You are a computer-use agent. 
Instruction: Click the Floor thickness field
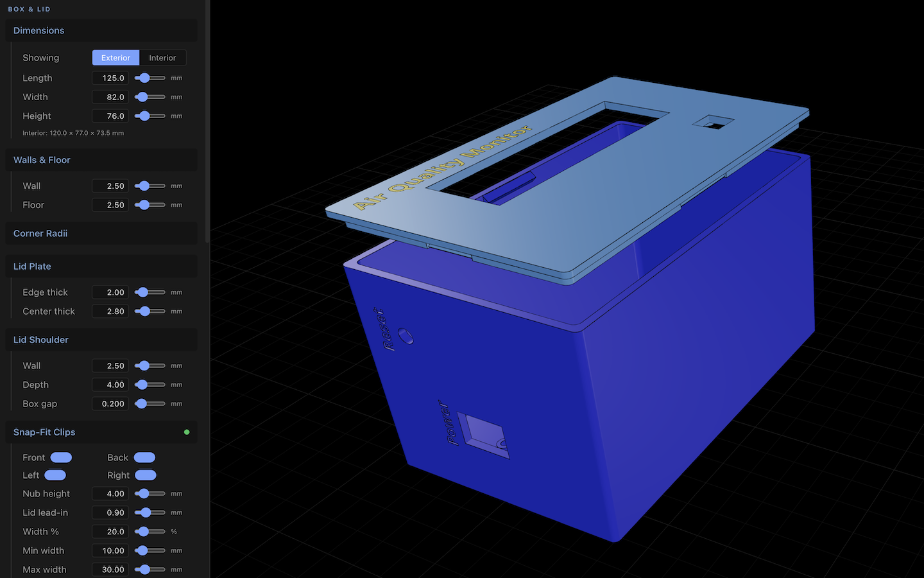pos(110,205)
